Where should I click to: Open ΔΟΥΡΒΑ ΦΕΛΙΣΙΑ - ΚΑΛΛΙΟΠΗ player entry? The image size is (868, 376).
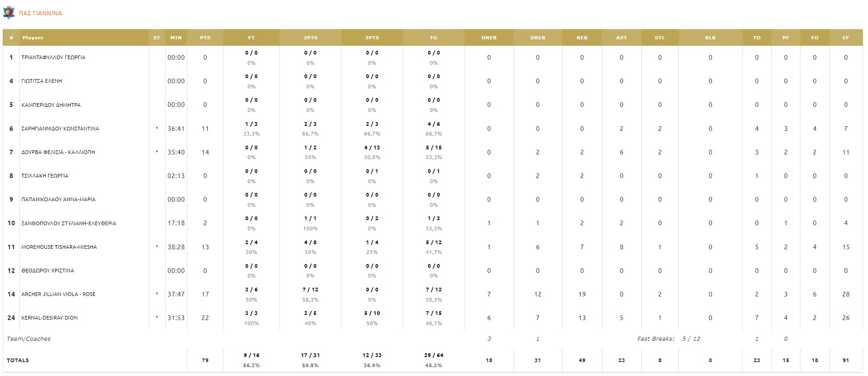pyautogui.click(x=58, y=152)
